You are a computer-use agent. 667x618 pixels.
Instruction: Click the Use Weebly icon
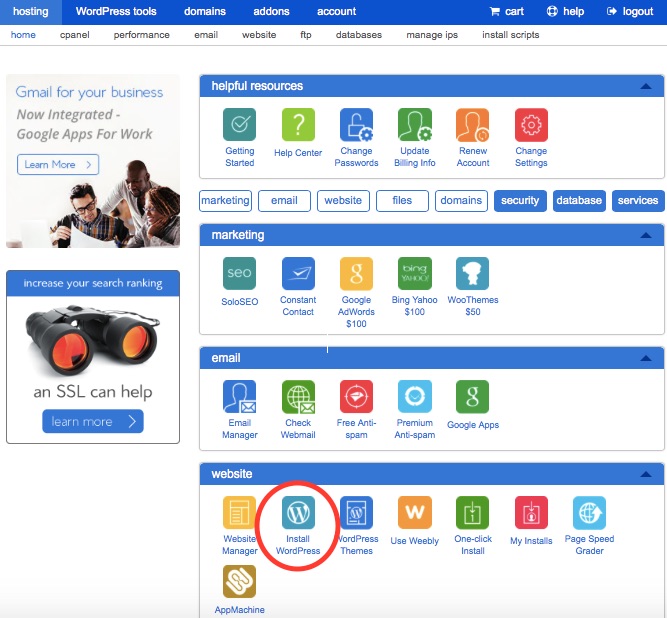coord(415,513)
